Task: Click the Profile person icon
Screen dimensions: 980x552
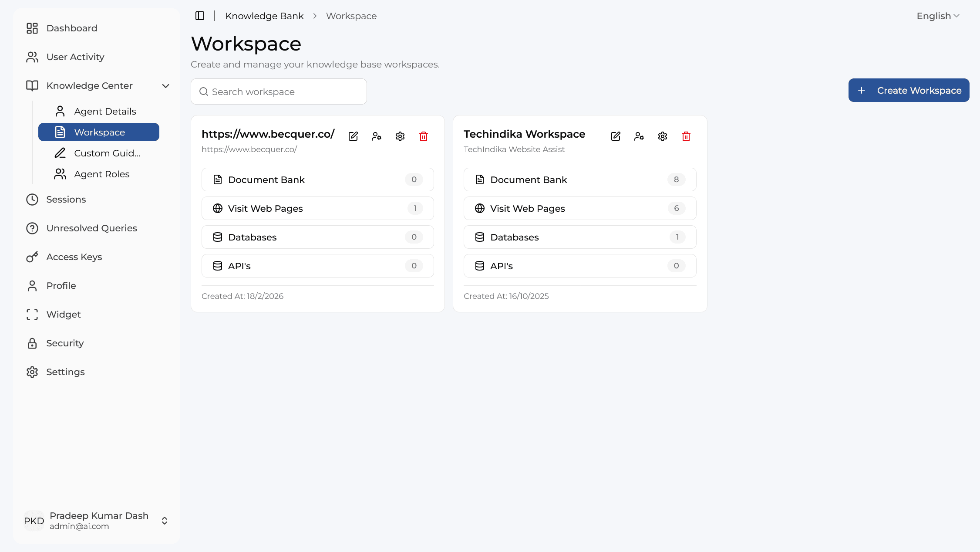Action: [32, 286]
